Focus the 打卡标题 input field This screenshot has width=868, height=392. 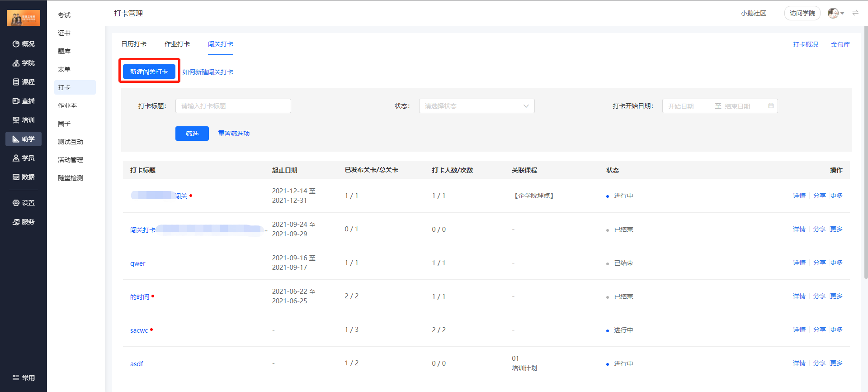233,106
